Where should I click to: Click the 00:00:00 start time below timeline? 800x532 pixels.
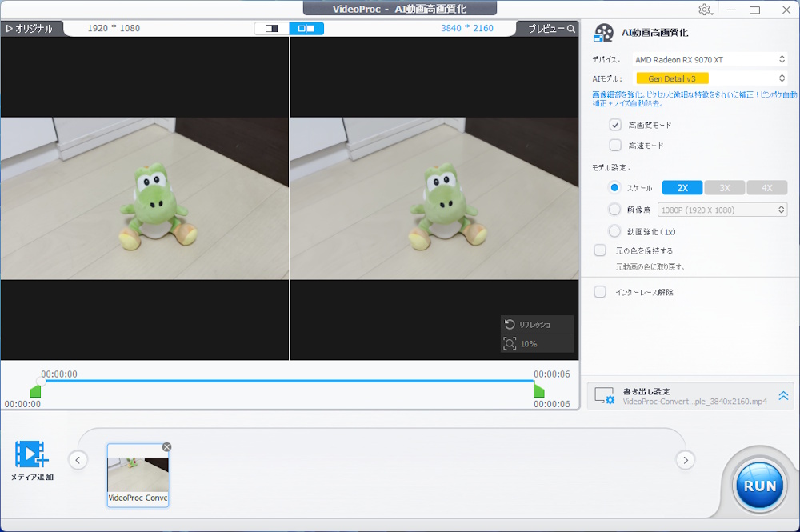click(x=22, y=404)
